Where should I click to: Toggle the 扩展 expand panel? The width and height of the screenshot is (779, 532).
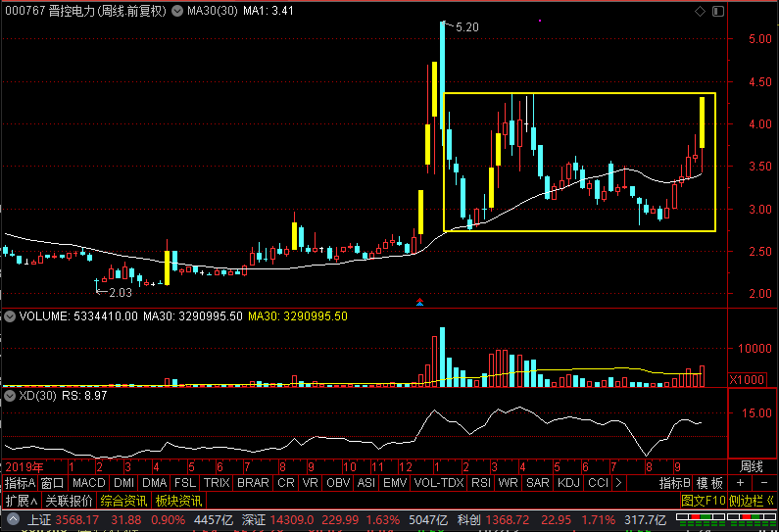click(21, 501)
